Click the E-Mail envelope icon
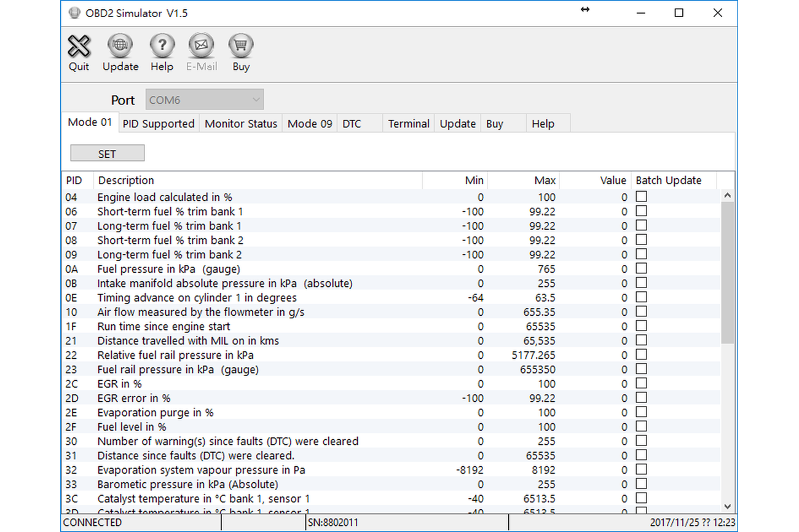 (202, 46)
